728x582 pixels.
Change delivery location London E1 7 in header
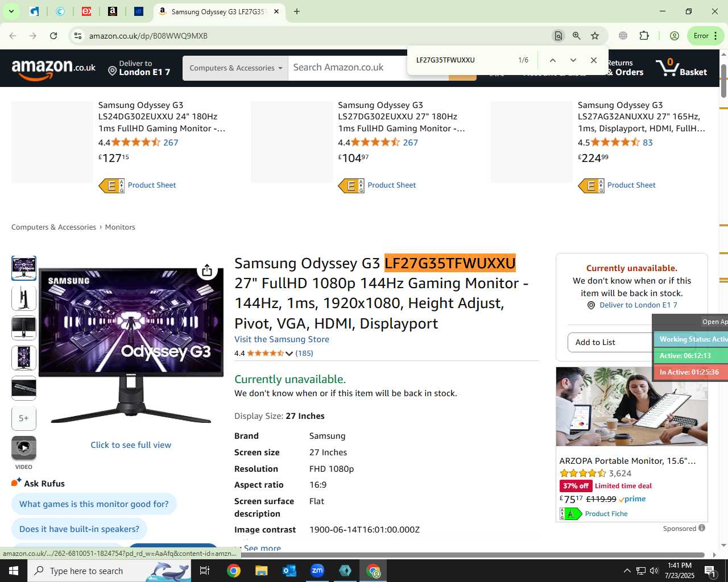(140, 68)
